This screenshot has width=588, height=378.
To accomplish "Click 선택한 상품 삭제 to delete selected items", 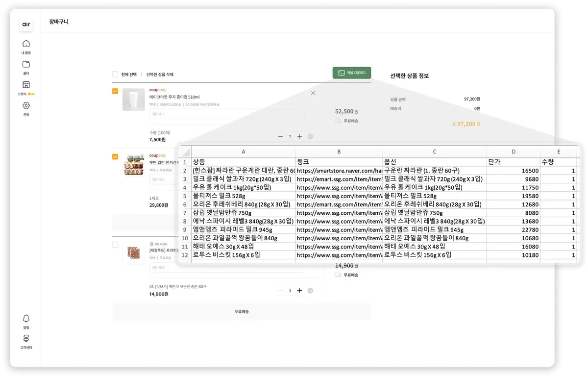I will [160, 75].
